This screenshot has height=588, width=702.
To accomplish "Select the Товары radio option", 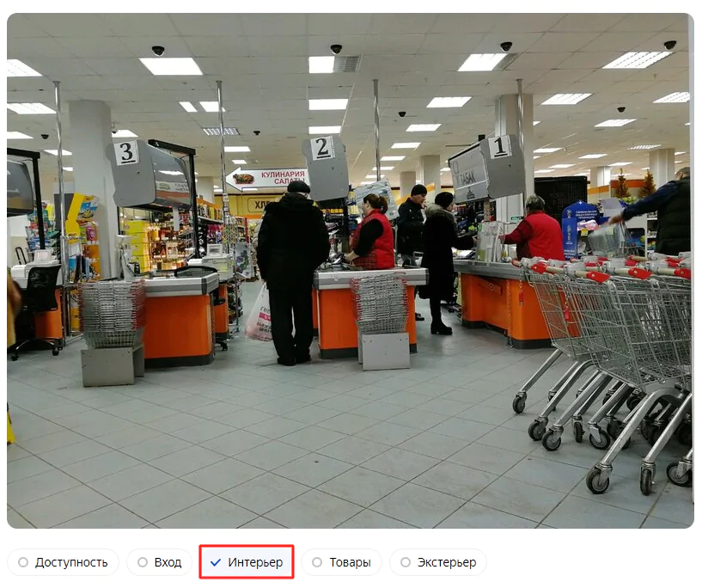I will pyautogui.click(x=342, y=562).
